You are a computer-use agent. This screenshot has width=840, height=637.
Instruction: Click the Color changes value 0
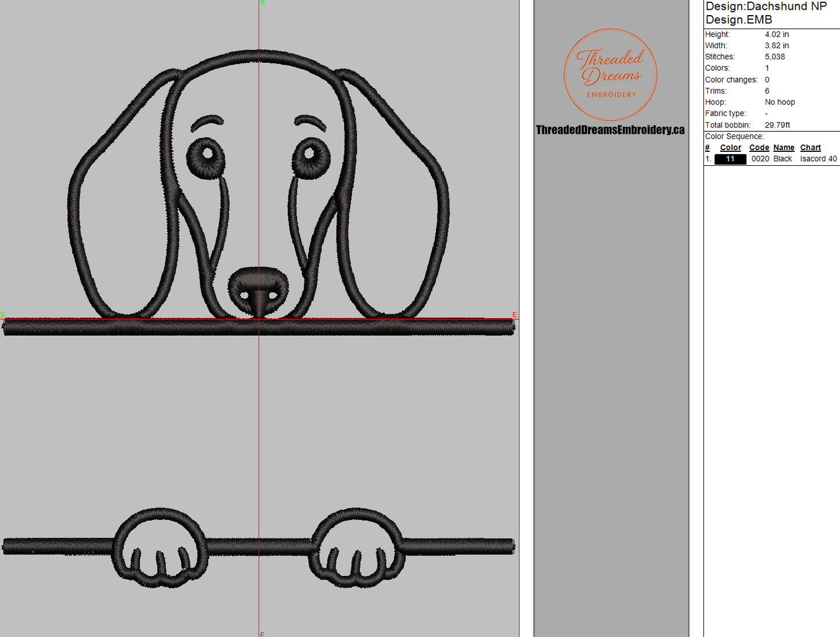pos(767,80)
